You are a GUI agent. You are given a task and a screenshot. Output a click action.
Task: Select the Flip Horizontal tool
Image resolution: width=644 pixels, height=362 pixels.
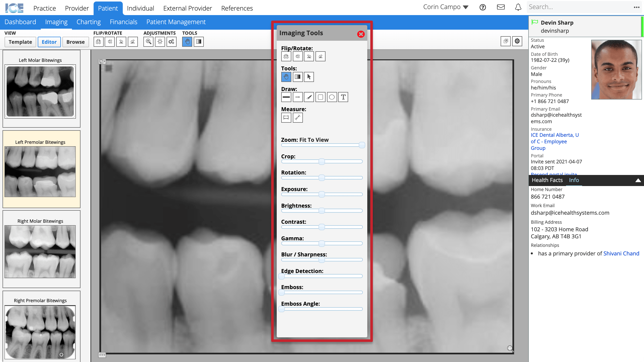pyautogui.click(x=286, y=56)
